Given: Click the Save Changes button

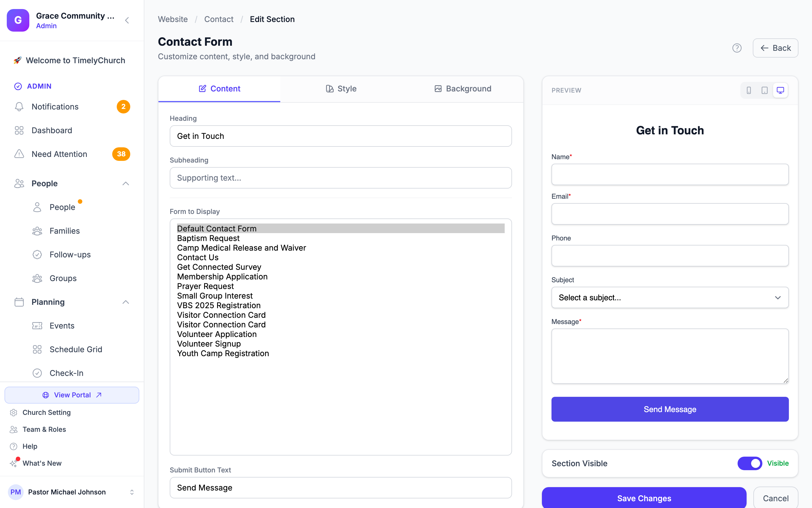Looking at the screenshot, I should coord(644,498).
